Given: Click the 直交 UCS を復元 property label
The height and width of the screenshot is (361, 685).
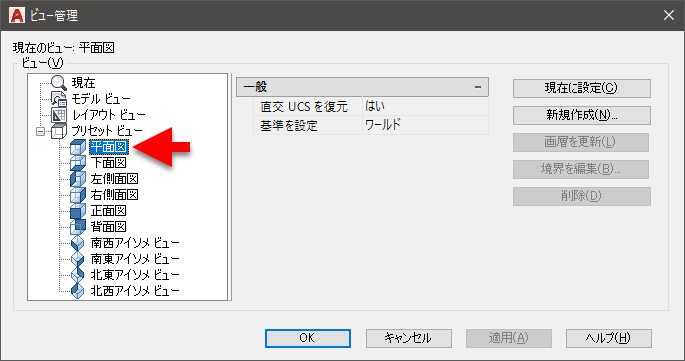Looking at the screenshot, I should pyautogui.click(x=304, y=107).
